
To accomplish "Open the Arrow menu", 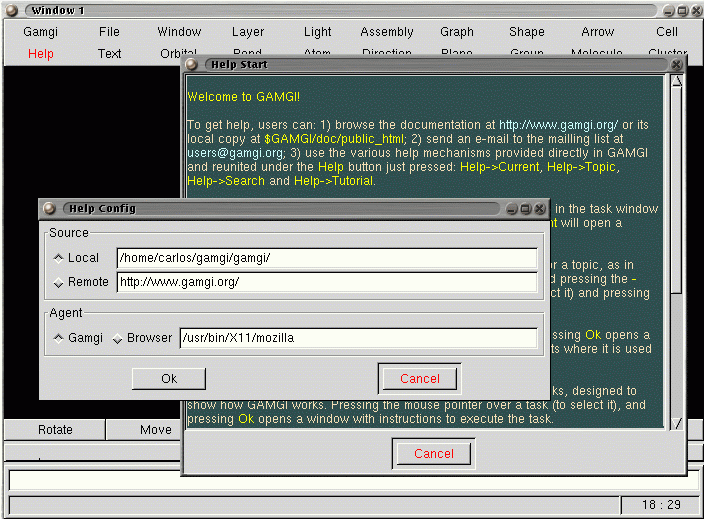I will coord(598,32).
